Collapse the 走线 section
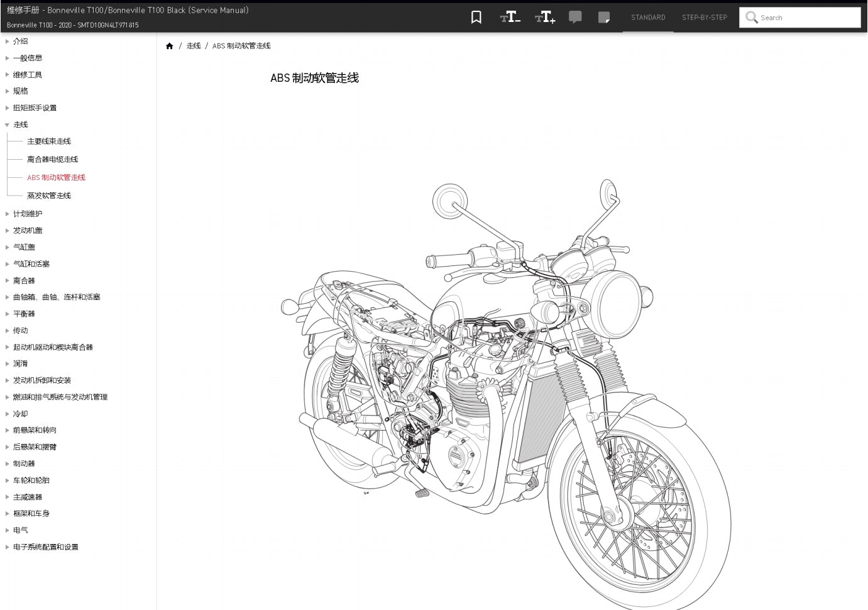The width and height of the screenshot is (868, 610). click(x=7, y=125)
